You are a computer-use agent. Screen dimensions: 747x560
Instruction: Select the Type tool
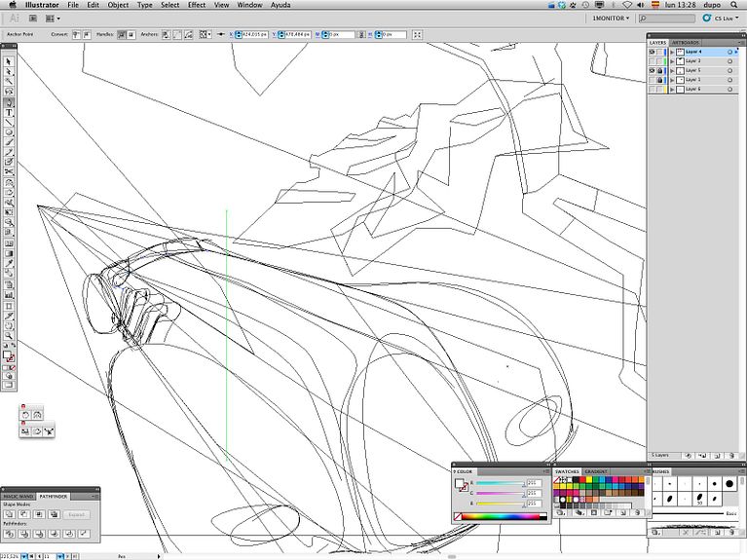pyautogui.click(x=9, y=112)
